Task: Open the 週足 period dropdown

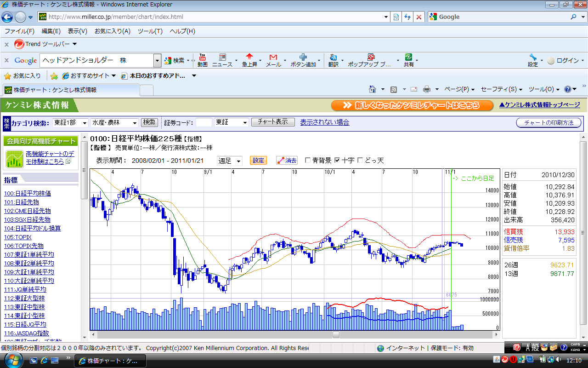Action: (229, 161)
